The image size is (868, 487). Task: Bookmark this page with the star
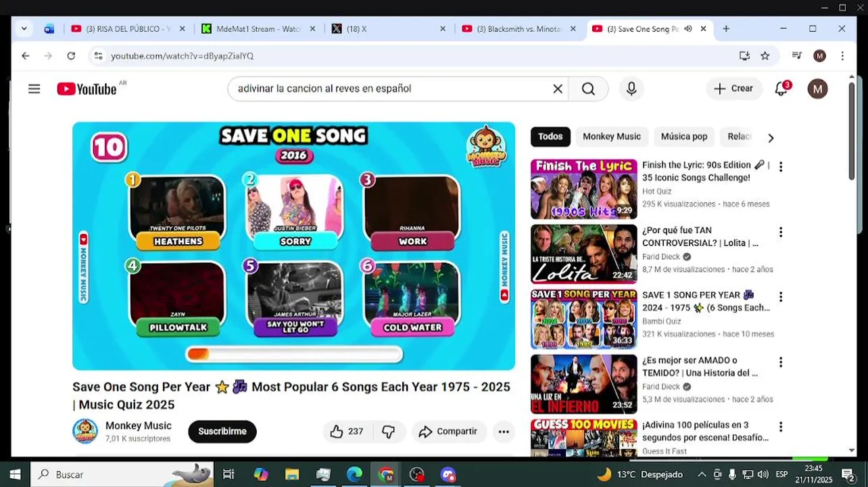(765, 56)
